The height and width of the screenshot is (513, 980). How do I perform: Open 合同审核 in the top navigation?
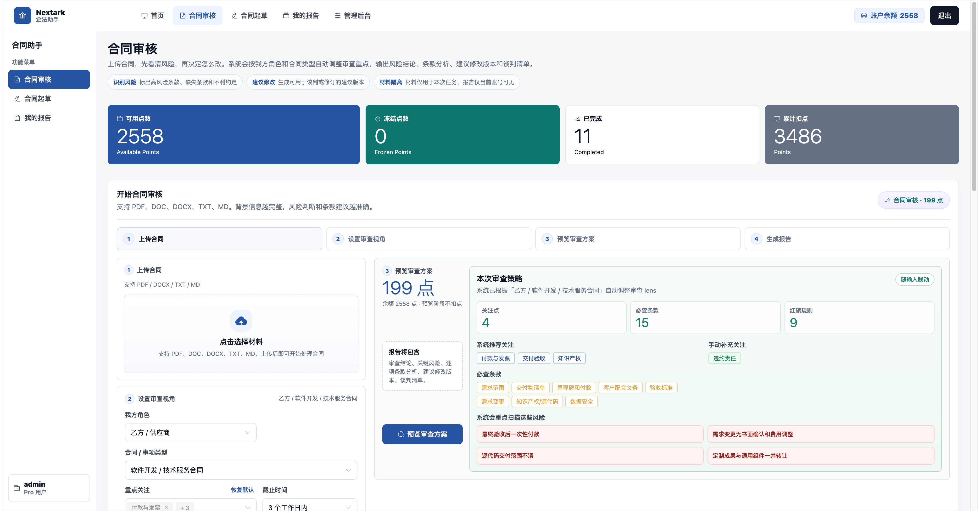pos(197,16)
